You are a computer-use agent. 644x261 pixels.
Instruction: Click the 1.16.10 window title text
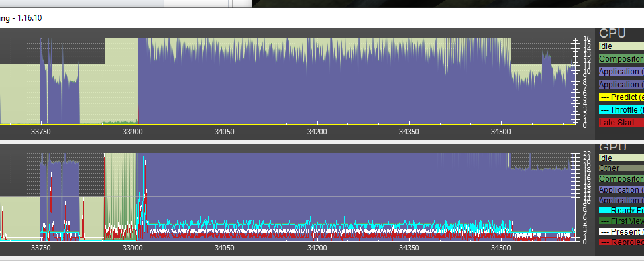click(30, 18)
